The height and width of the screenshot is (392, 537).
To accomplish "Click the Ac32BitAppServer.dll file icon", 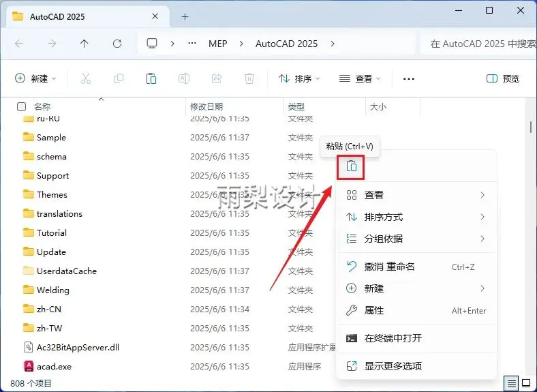I will (29, 347).
